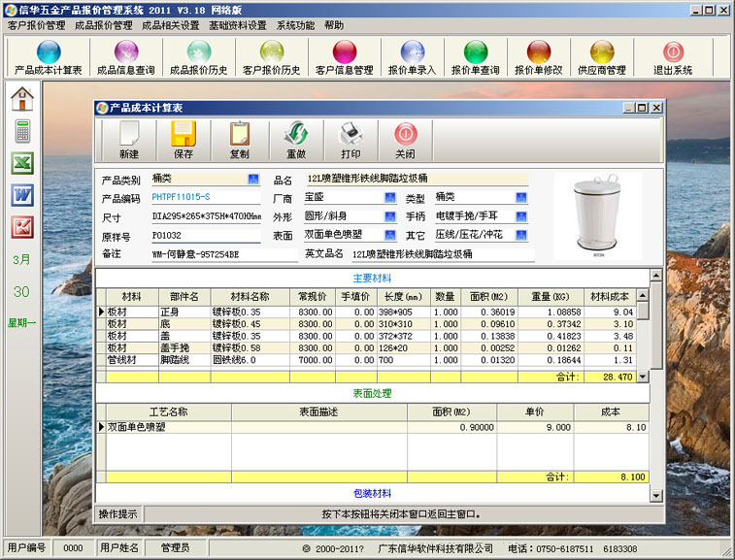The image size is (735, 560).
Task: Open the calculator sidebar icon
Action: click(x=22, y=131)
